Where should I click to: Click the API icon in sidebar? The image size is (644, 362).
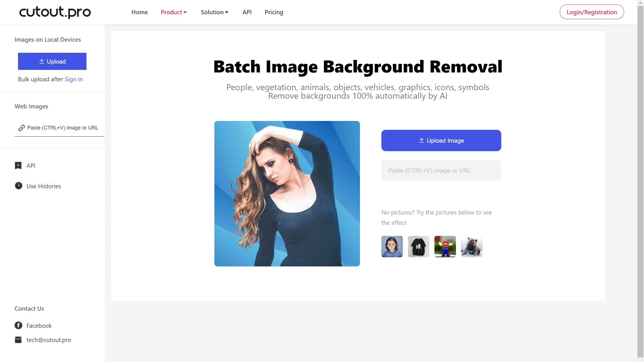[18, 165]
